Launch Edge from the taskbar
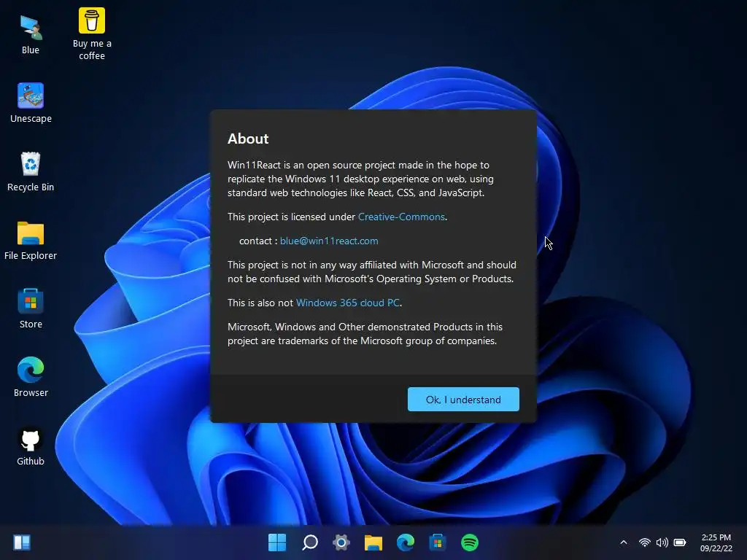 (406, 542)
